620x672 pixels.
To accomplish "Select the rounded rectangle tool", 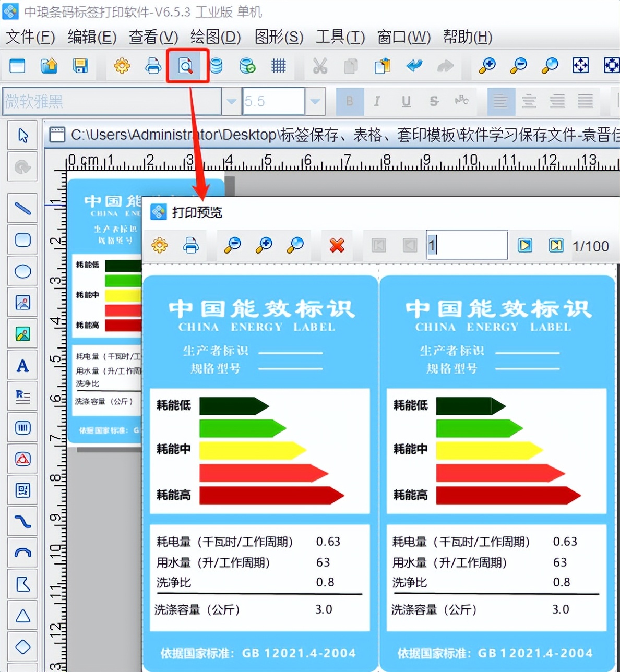I will (x=22, y=240).
